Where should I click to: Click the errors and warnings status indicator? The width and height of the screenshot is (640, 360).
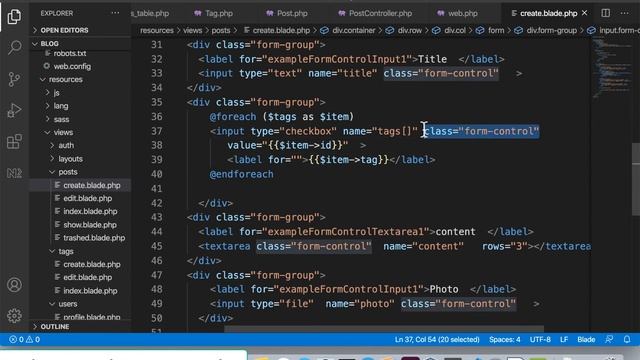[24, 339]
